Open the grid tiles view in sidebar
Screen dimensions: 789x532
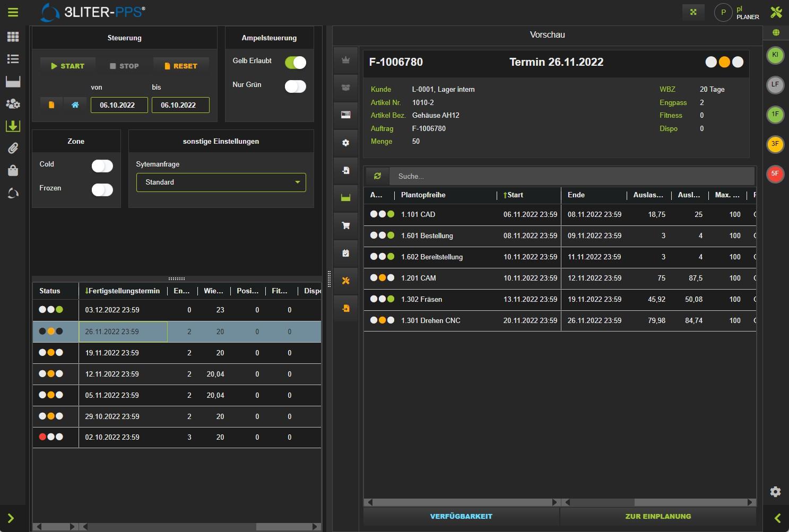13,37
